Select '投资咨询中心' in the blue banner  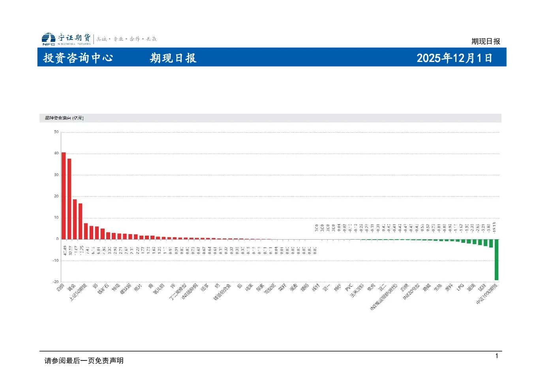[78, 58]
